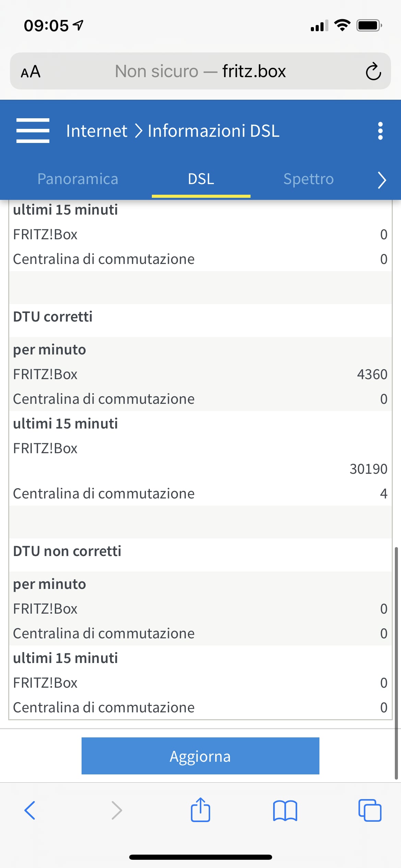Tap the Safari back arrow
401x868 pixels.
[x=30, y=810]
